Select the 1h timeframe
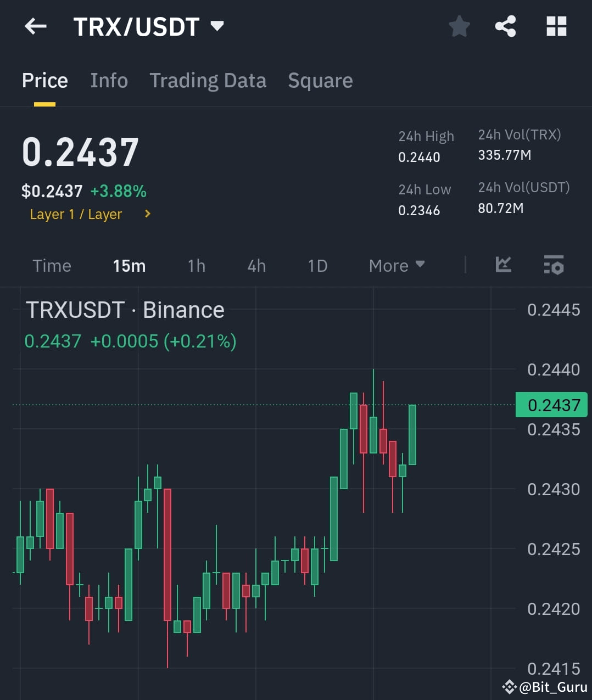 pyautogui.click(x=196, y=265)
